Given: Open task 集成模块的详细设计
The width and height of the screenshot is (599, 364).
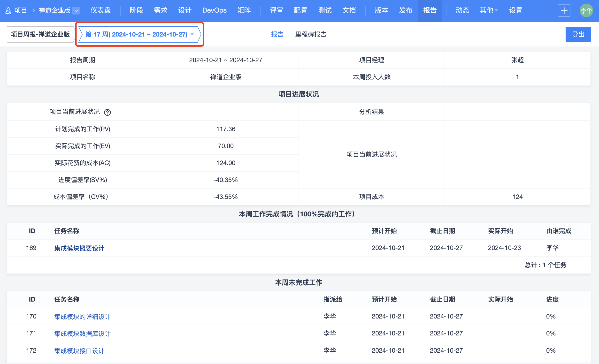Looking at the screenshot, I should coord(82,317).
